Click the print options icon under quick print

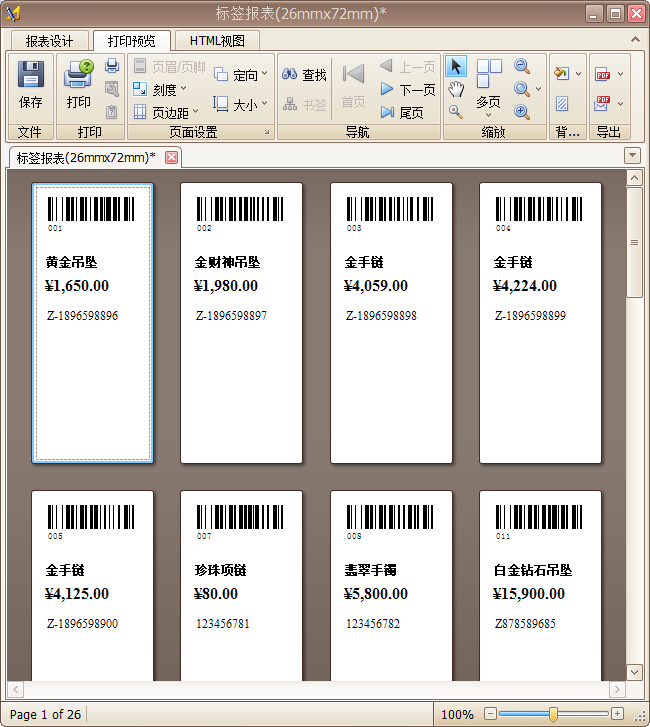pos(112,88)
